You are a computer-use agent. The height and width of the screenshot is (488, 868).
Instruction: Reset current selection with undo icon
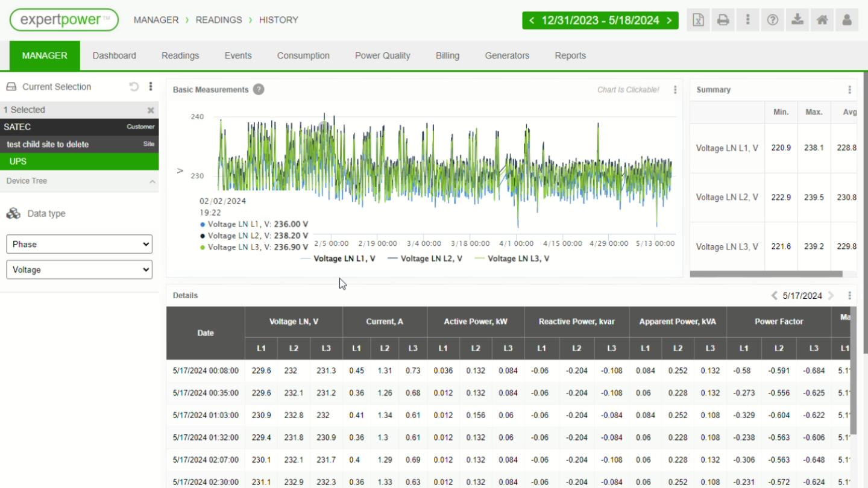pyautogui.click(x=134, y=87)
